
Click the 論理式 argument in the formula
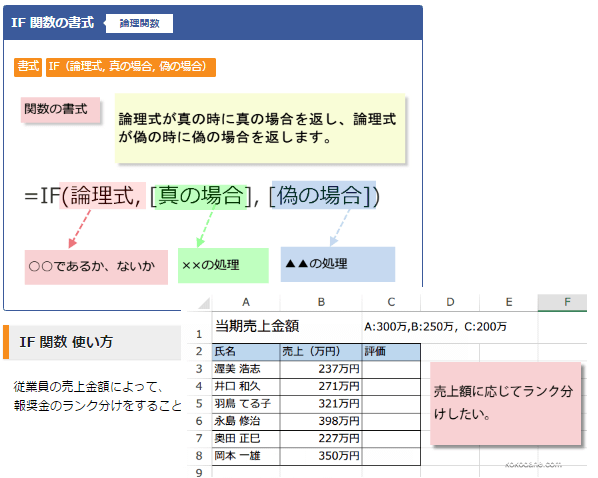103,195
